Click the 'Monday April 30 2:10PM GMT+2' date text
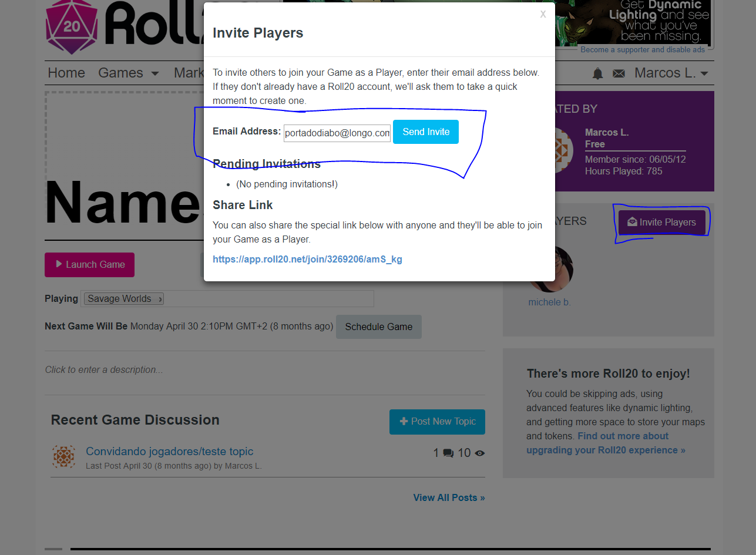The height and width of the screenshot is (555, 756). 231,327
